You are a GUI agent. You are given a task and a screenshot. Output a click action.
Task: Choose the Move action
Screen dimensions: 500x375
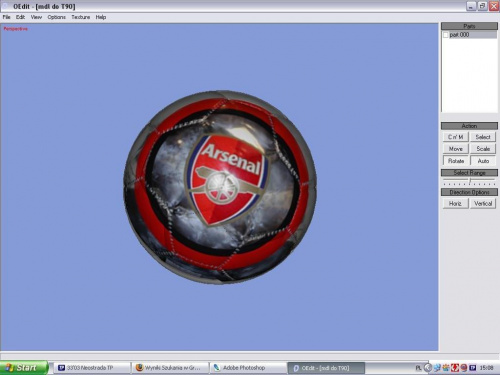pyautogui.click(x=456, y=149)
